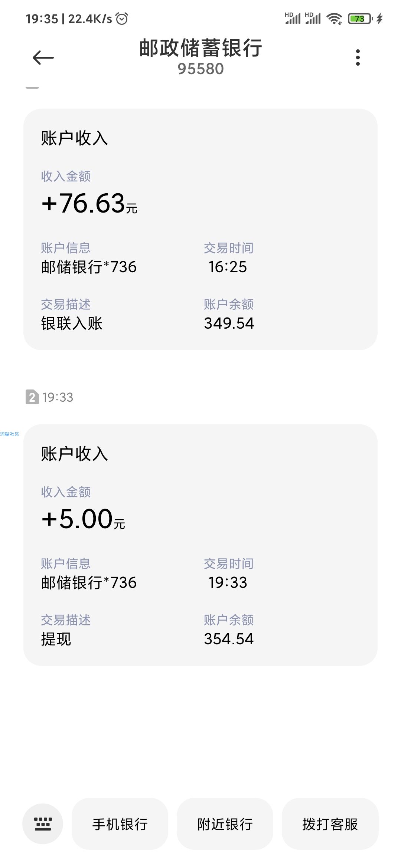Tap the alarm clock status icon
Image resolution: width=401 pixels, height=868 pixels.
pos(122,19)
